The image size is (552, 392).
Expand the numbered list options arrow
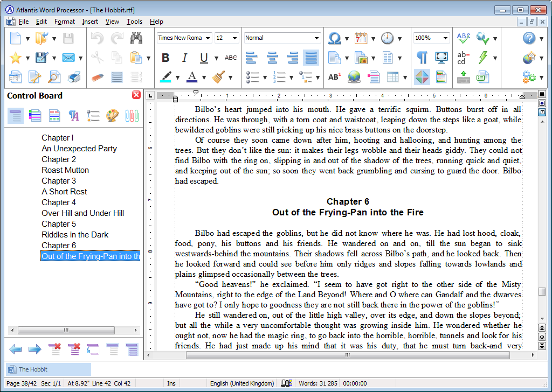tap(291, 78)
